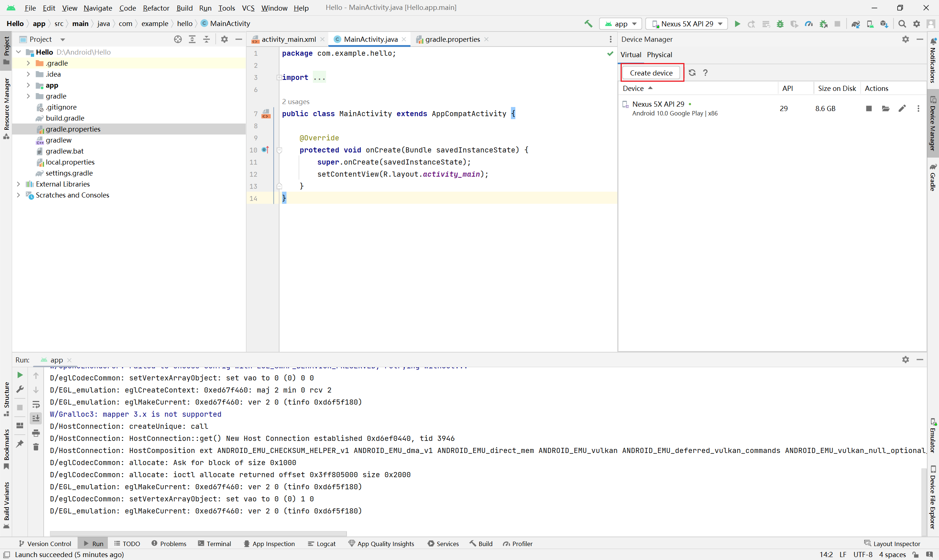
Task: Open the Refactor menu
Action: 156,8
